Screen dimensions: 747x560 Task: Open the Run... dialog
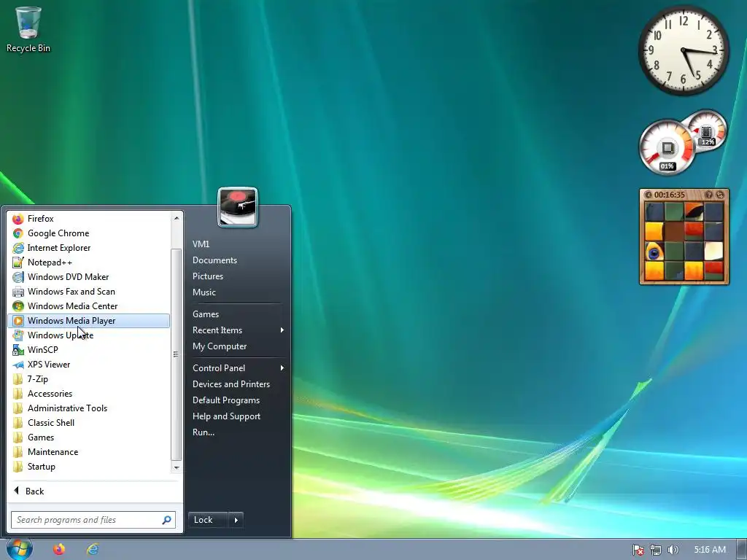[237, 432]
